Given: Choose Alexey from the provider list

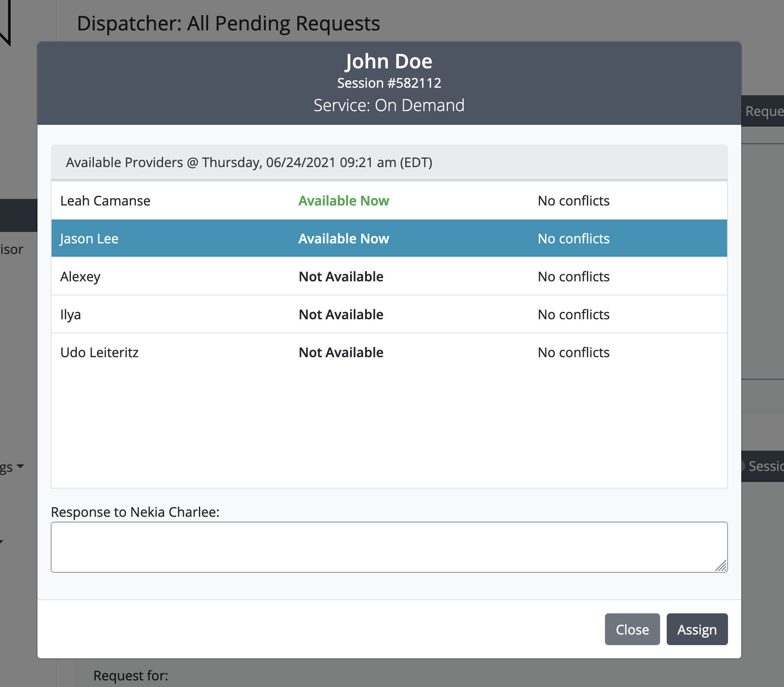Looking at the screenshot, I should point(80,277).
